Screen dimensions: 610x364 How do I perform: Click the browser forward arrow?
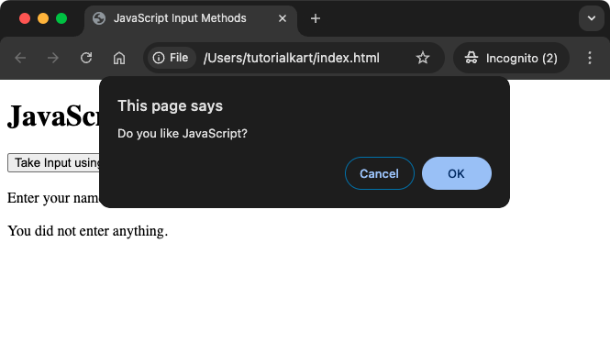(53, 58)
